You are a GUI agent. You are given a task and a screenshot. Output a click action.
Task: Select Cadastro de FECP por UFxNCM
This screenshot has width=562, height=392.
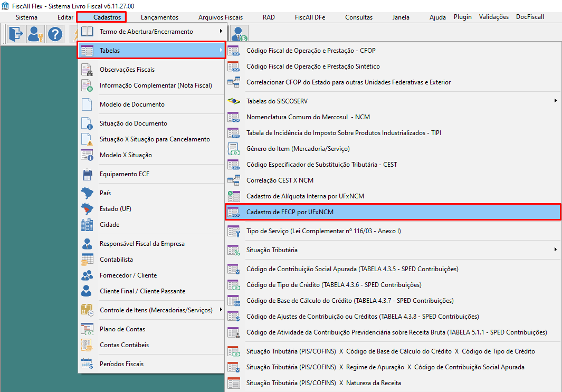tap(393, 212)
